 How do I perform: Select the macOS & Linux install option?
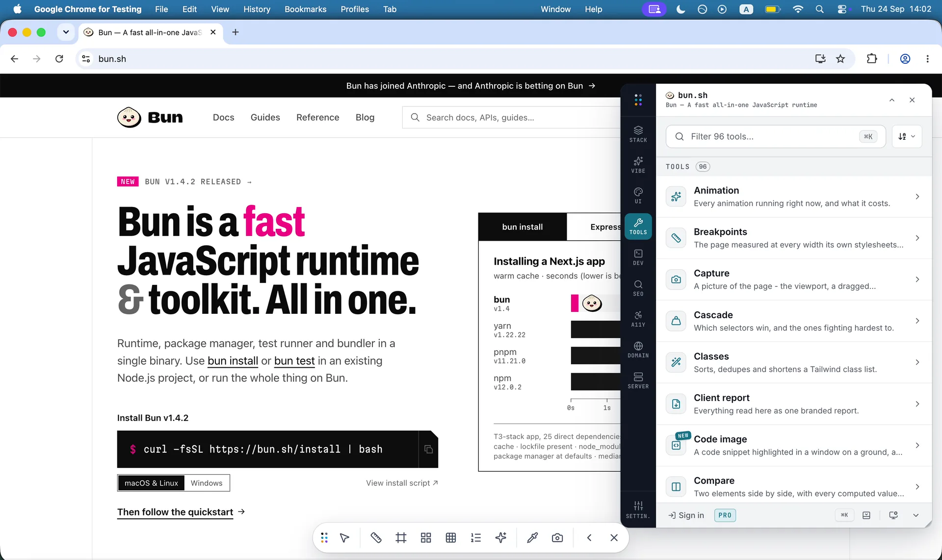(151, 483)
